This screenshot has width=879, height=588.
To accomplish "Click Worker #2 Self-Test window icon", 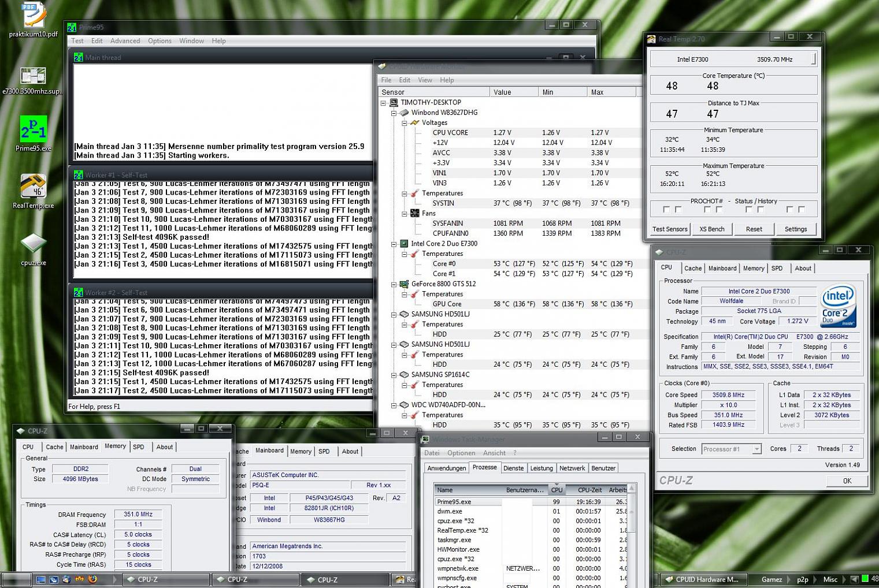I will click(x=78, y=292).
